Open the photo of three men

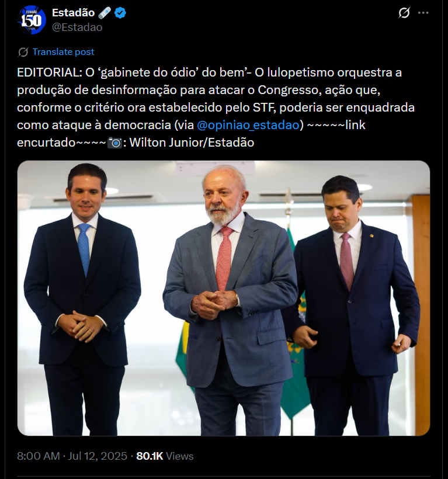coord(224,298)
